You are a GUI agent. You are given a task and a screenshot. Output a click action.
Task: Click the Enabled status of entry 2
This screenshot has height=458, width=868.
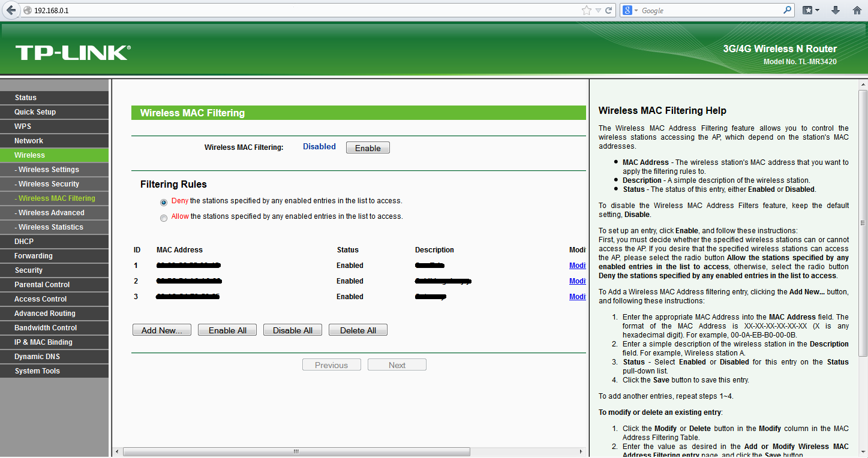click(x=350, y=281)
